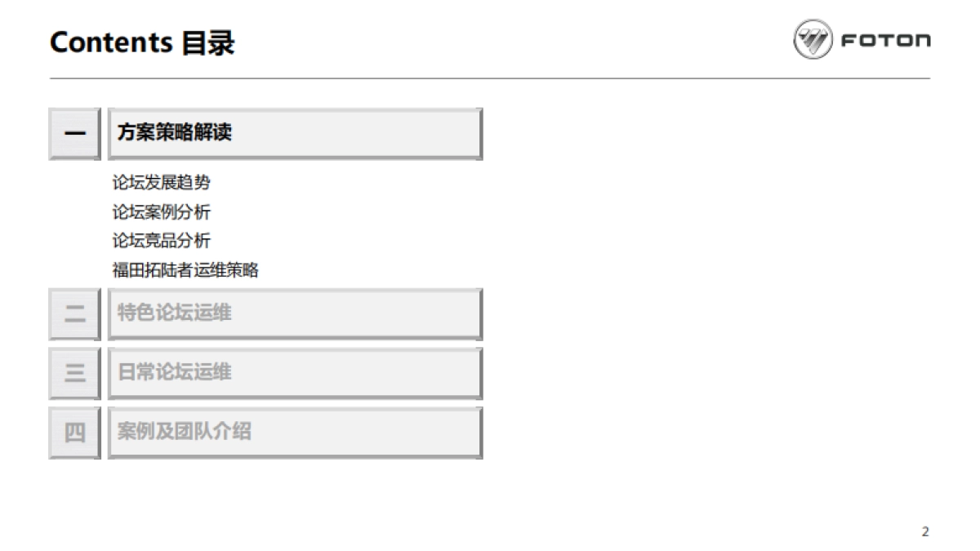Click the slide page number 2
Screen dimensions: 980x551
pos(925,532)
